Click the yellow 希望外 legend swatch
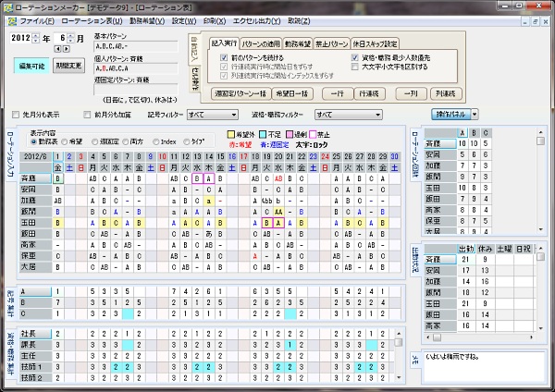 [230, 134]
